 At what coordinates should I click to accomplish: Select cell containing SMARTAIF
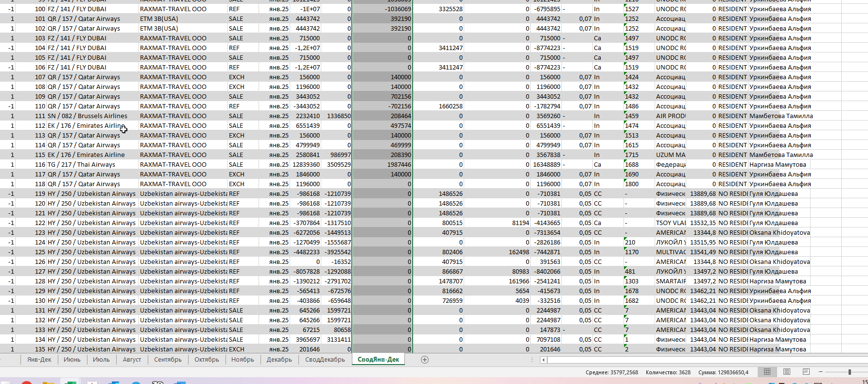[671, 281]
